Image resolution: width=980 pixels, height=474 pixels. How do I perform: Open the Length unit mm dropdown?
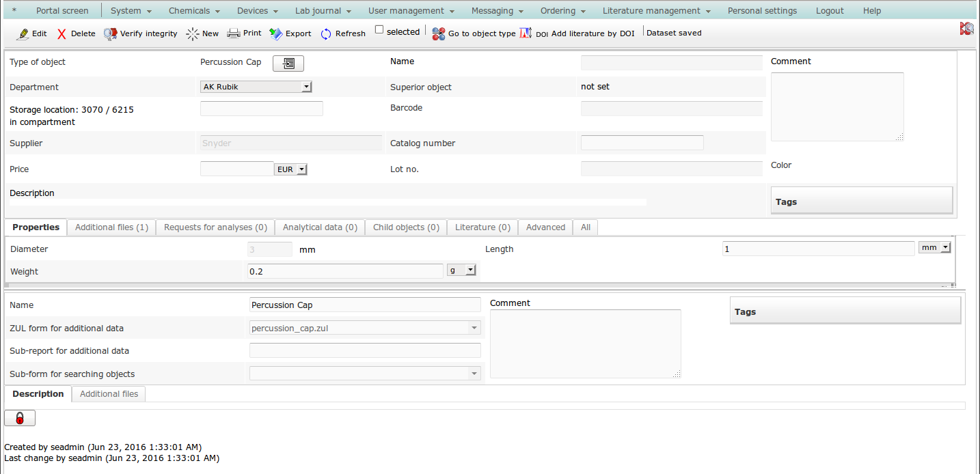tap(936, 248)
